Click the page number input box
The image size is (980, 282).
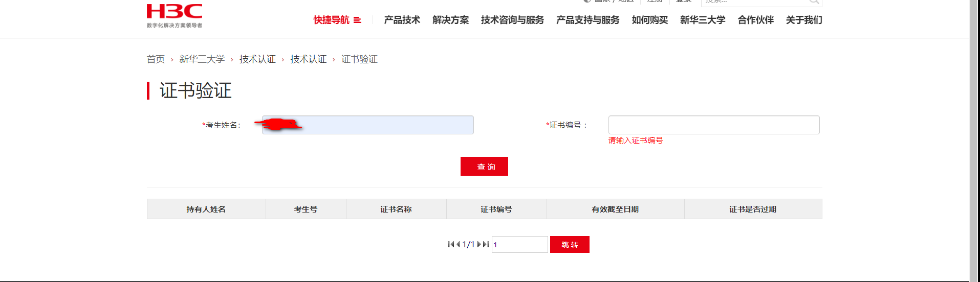[x=519, y=245]
